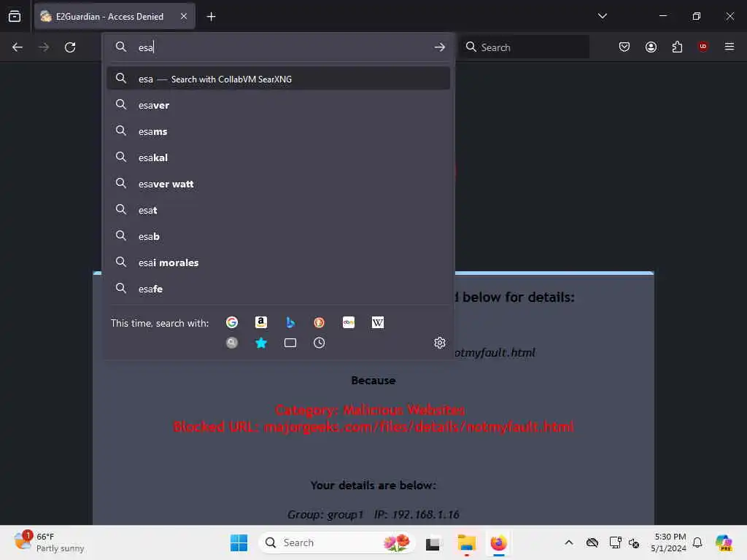Screen dimensions: 747x560
Task: Pick the 'esab' suggestion
Action: point(279,237)
